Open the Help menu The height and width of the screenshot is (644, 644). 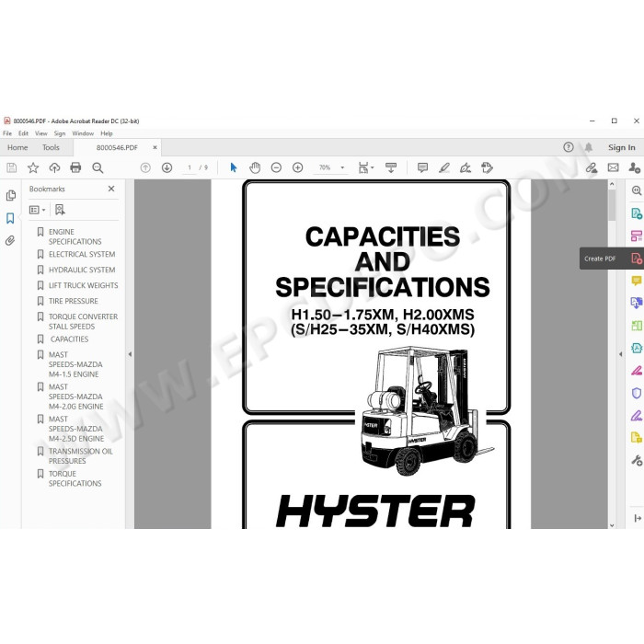click(107, 133)
